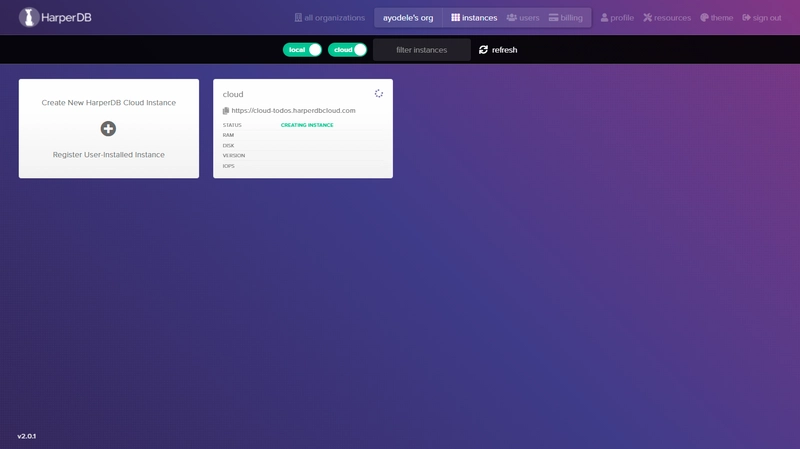
Task: Open the cloud instance card
Action: point(303,129)
